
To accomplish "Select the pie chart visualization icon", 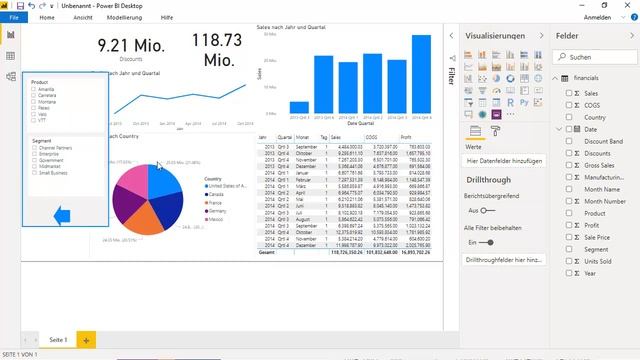I will pyautogui.click(x=496, y=78).
